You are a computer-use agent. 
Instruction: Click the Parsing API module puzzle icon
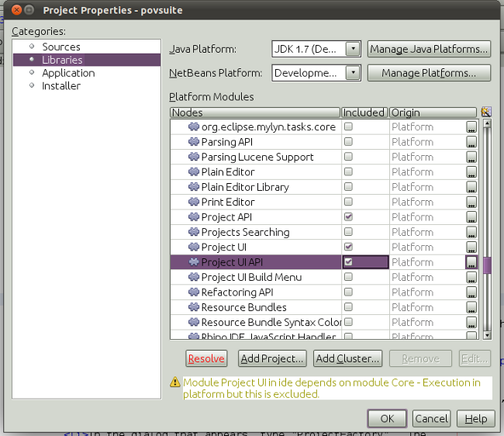194,142
